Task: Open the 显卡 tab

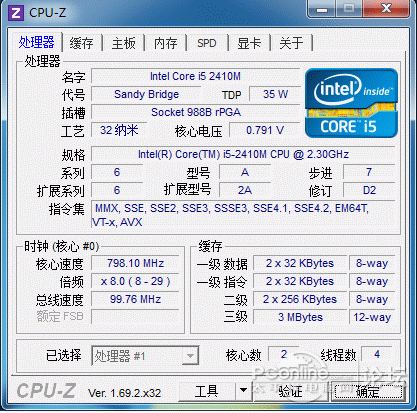Action: [249, 43]
